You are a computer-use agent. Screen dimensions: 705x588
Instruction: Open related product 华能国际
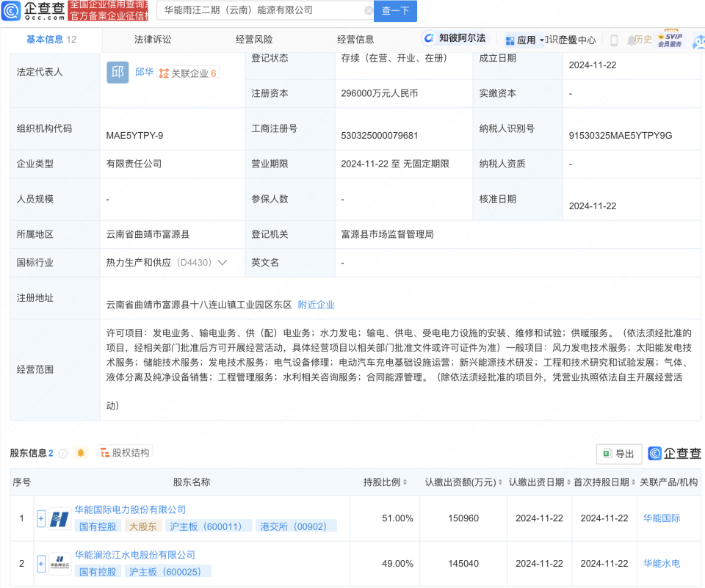[x=662, y=518]
